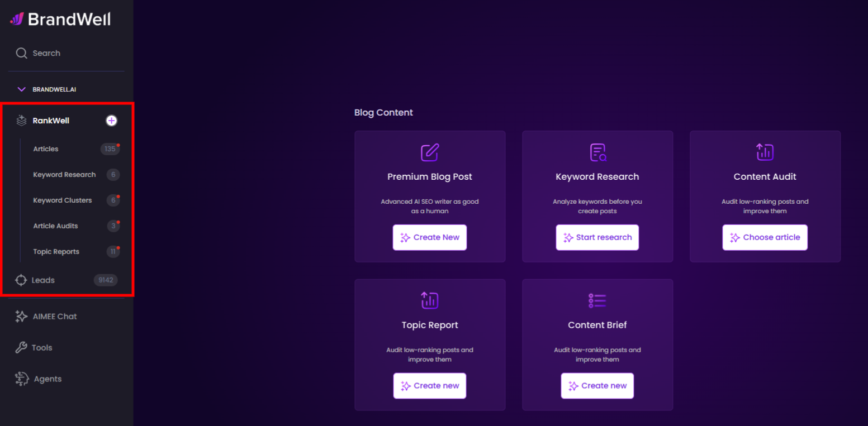This screenshot has height=426, width=868.
Task: Click the description text under Content Brief
Action: 597,355
